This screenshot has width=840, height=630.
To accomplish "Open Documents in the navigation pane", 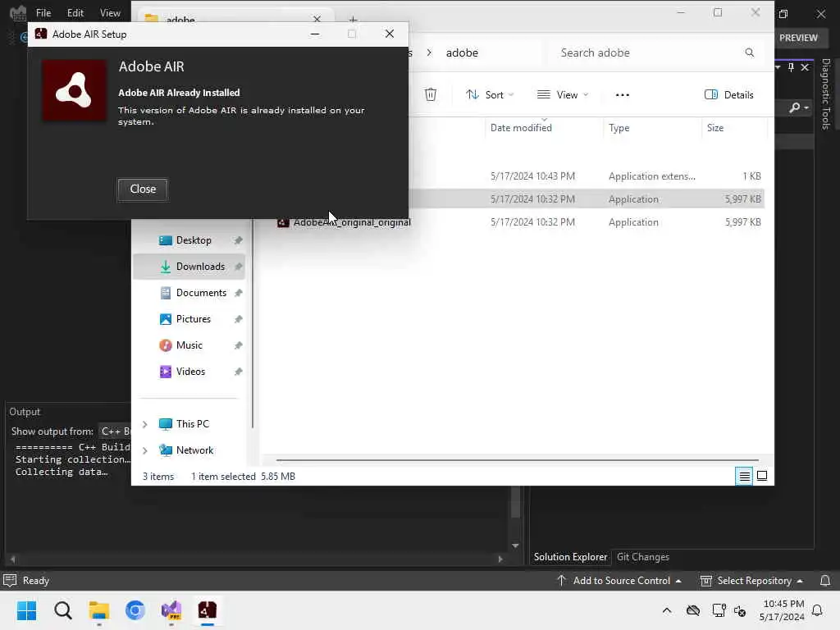I will click(x=201, y=293).
